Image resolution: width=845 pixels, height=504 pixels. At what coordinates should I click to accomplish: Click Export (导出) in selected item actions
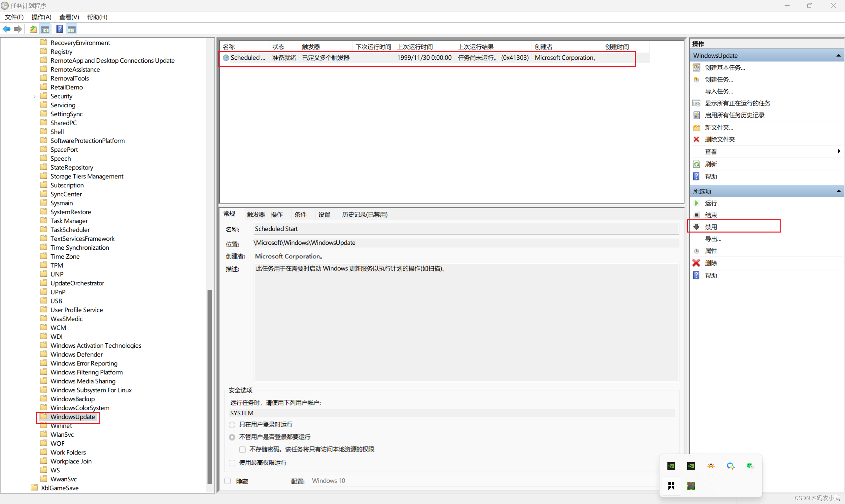tap(713, 239)
